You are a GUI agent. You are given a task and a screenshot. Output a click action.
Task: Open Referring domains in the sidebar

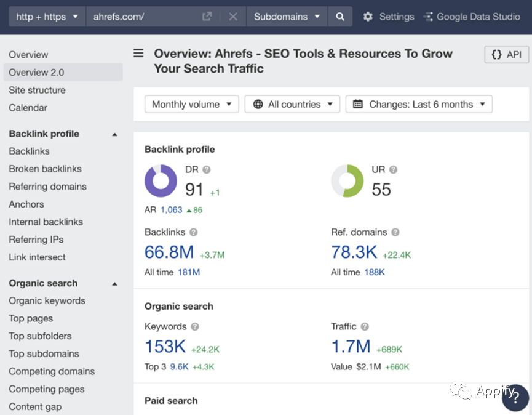[x=47, y=187]
